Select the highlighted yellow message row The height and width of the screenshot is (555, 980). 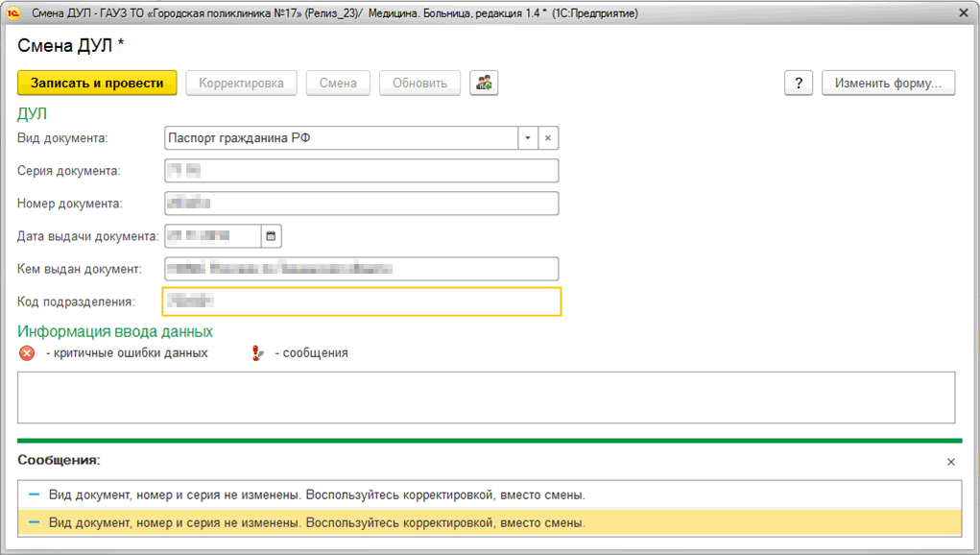(x=490, y=523)
